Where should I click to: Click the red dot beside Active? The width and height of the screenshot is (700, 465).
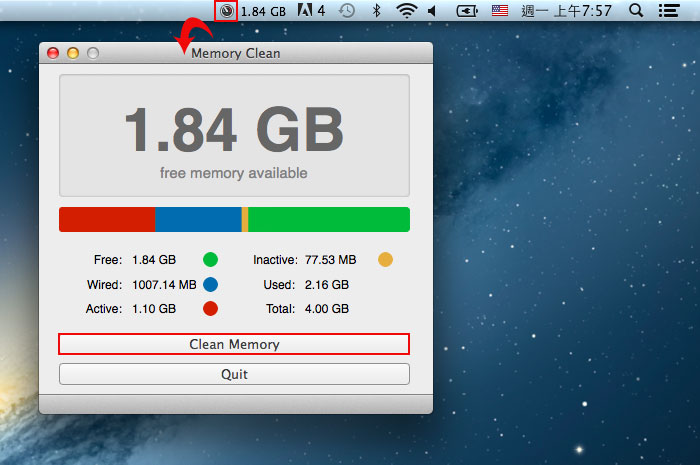tap(210, 308)
